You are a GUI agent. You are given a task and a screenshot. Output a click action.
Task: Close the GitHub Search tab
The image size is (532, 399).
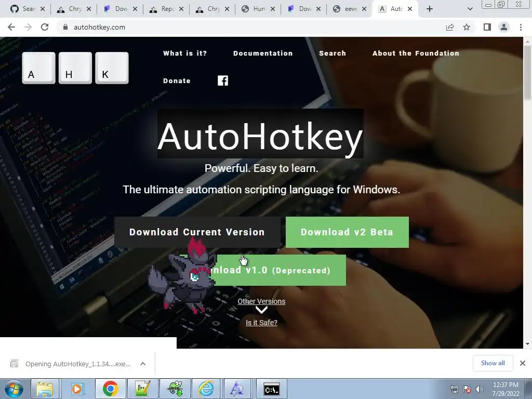click(43, 9)
